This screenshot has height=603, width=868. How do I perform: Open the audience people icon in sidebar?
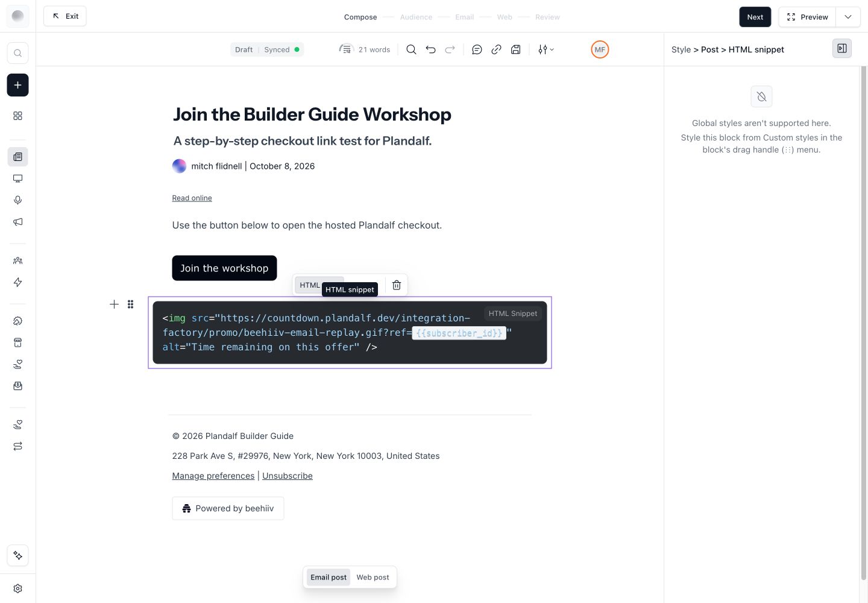[17, 260]
